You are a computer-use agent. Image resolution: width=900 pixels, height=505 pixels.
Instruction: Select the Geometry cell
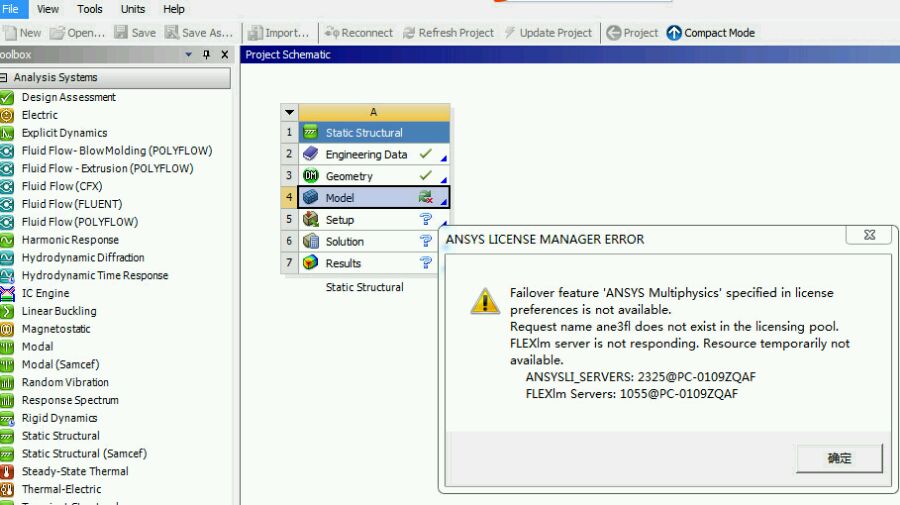coord(374,176)
